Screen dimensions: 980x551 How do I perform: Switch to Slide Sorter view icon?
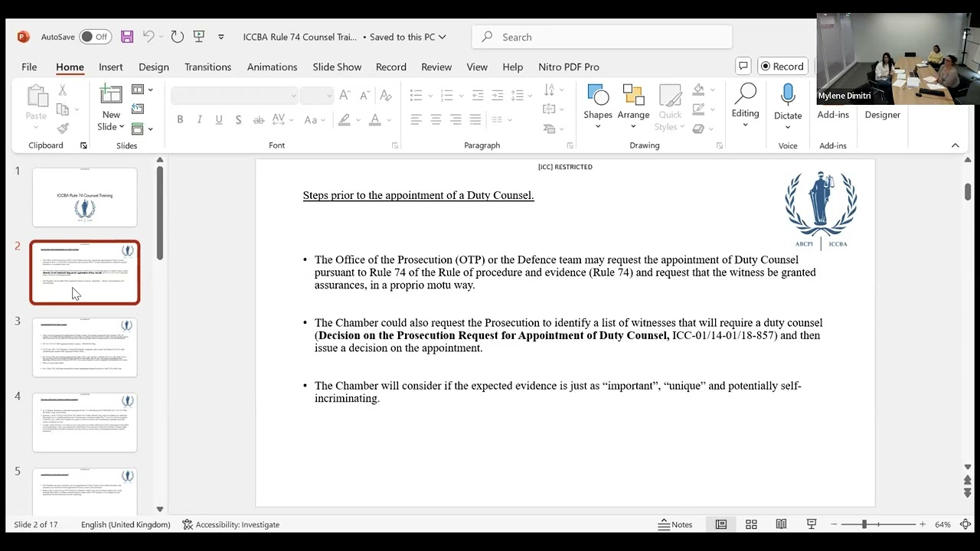coord(751,524)
